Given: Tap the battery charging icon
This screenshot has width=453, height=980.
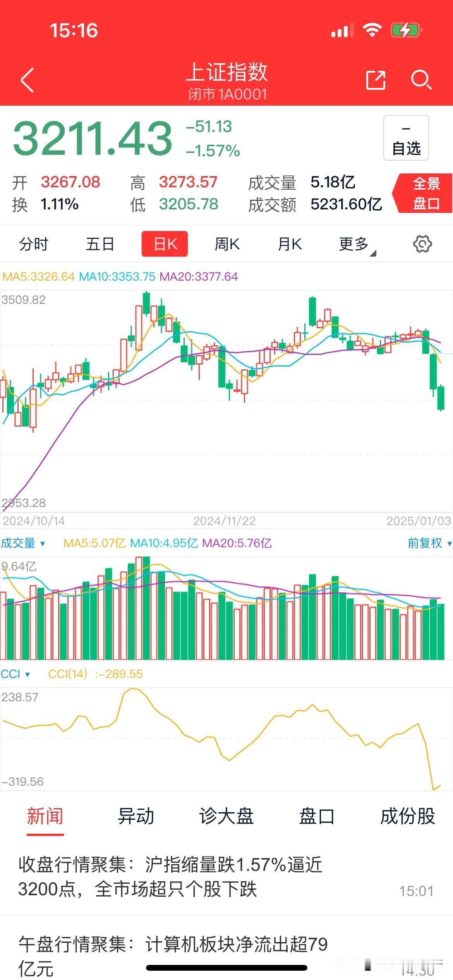Looking at the screenshot, I should coord(406,30).
